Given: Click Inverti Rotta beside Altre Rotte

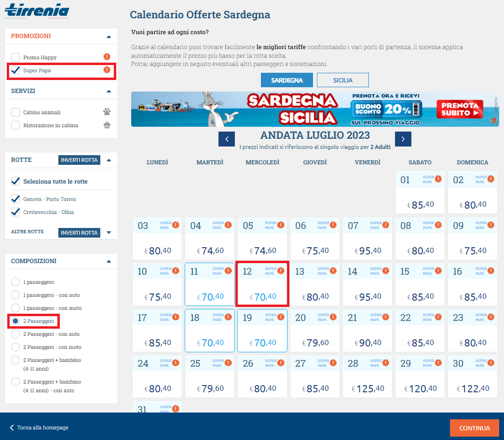Looking at the screenshot, I should click(x=79, y=232).
